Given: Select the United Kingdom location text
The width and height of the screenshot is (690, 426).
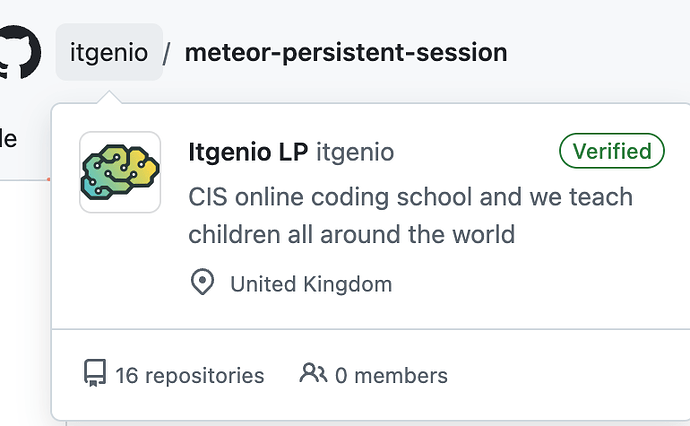Looking at the screenshot, I should [311, 284].
